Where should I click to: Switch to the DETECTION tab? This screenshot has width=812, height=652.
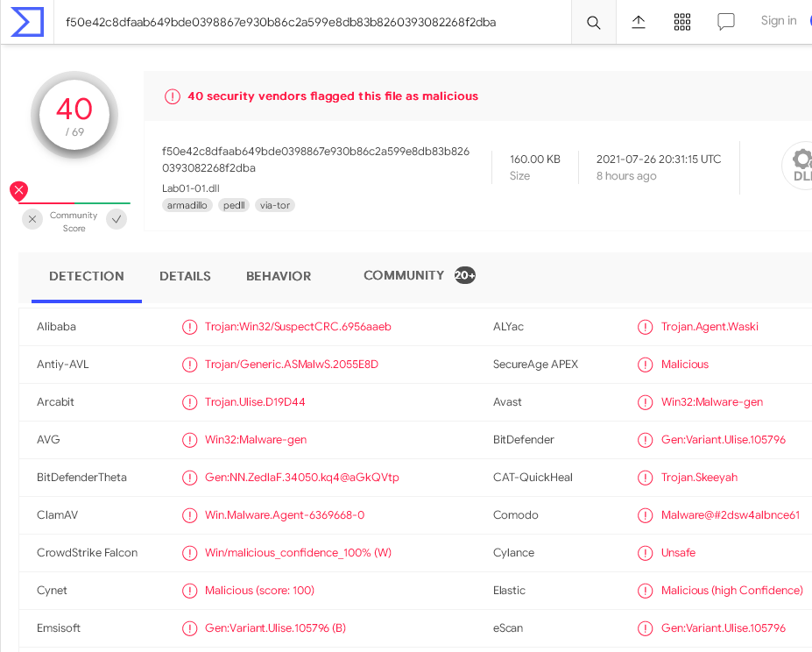(87, 276)
